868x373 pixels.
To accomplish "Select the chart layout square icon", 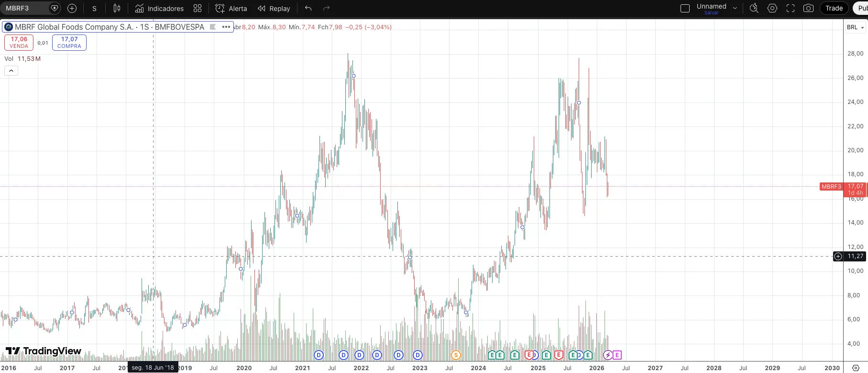I will (685, 8).
